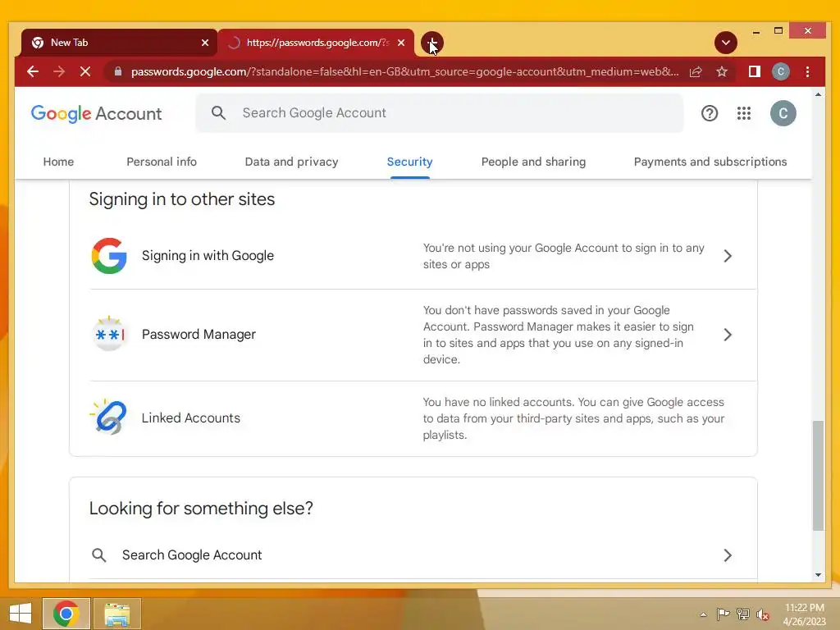Close the passwords.google.com tab

tap(400, 43)
